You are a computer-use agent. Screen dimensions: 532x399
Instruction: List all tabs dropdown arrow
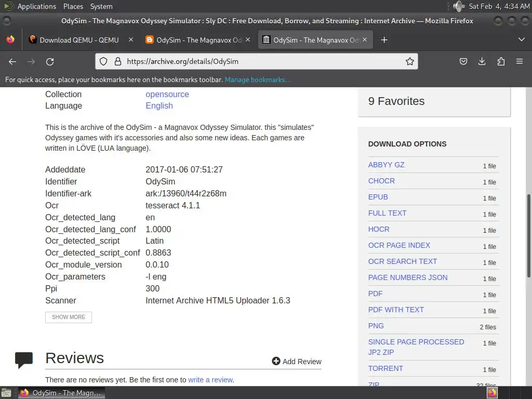click(x=522, y=39)
